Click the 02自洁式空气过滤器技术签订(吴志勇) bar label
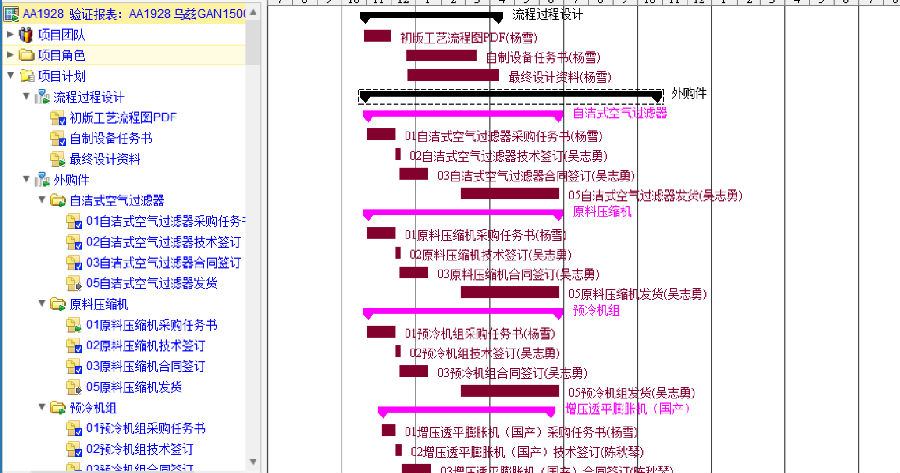900x473 pixels. point(508,156)
